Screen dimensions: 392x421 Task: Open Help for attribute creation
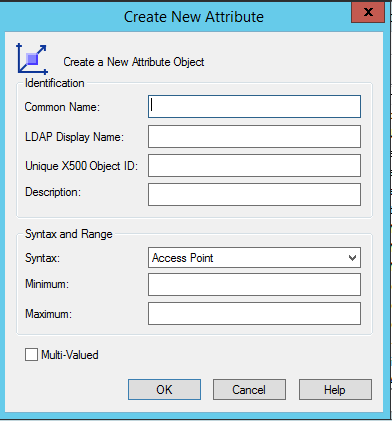coord(335,389)
